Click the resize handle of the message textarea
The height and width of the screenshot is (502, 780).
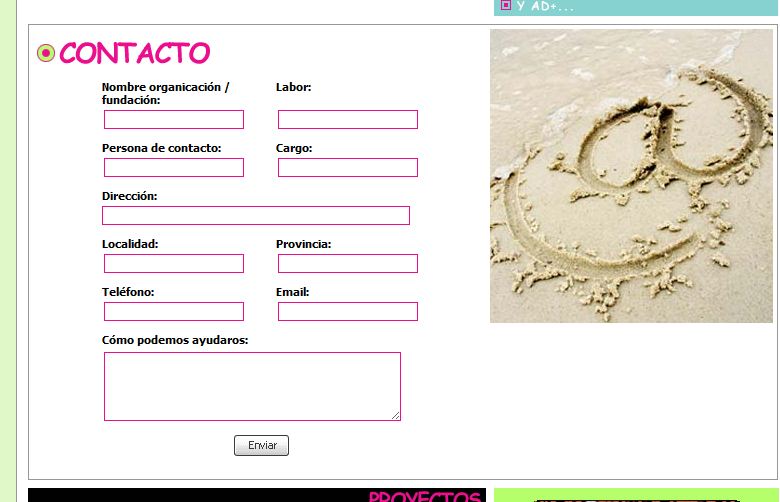(x=396, y=416)
